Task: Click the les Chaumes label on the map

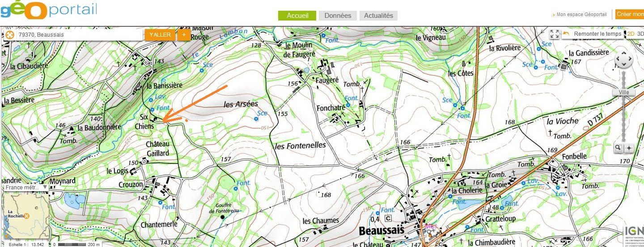Action: pyautogui.click(x=320, y=221)
